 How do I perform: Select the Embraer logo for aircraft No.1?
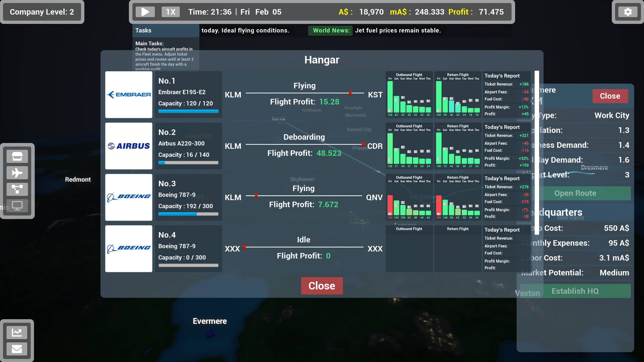(129, 95)
